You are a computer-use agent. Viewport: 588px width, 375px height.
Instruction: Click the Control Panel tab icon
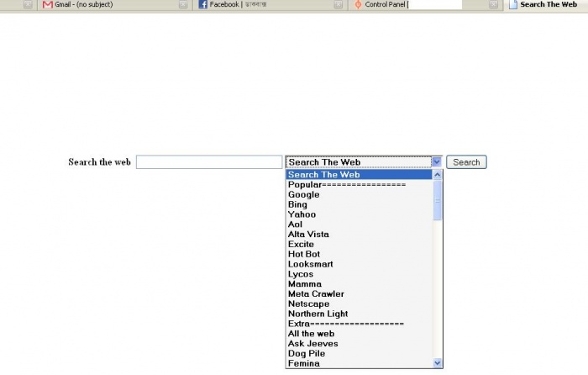coord(358,4)
